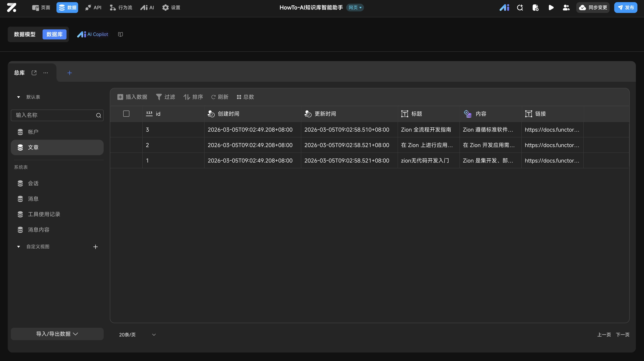This screenshot has height=361, width=644.
Task: Click the search magnifier in 输入名称 field
Action: [x=98, y=115]
